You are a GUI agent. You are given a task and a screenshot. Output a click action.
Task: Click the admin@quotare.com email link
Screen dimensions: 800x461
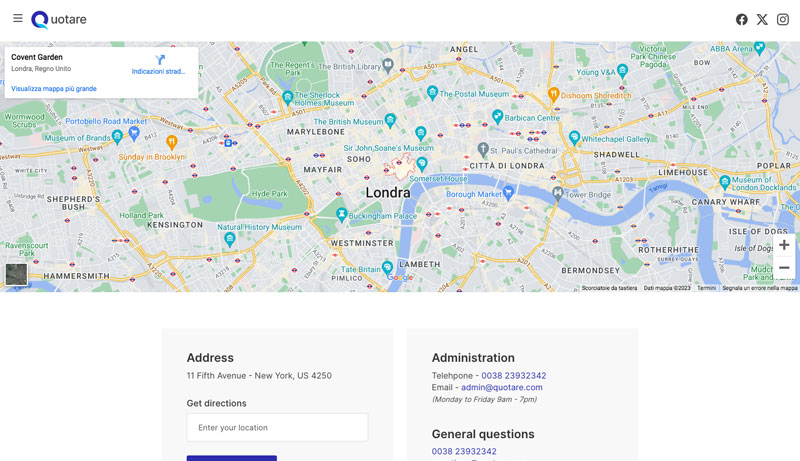pos(501,387)
